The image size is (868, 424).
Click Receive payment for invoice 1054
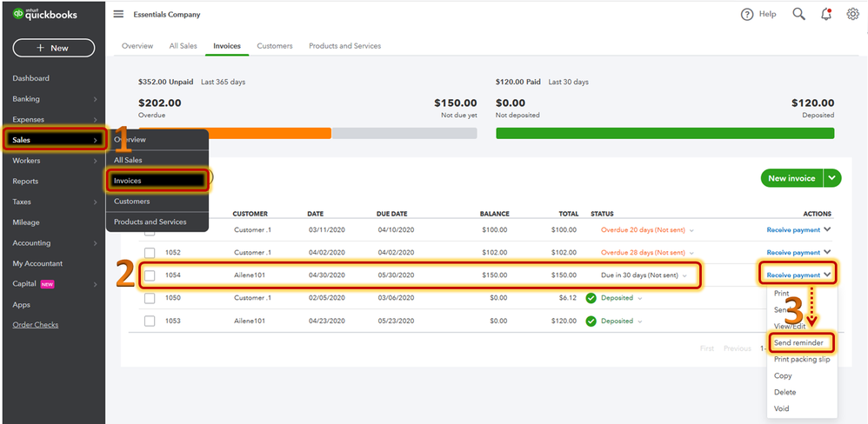click(793, 275)
